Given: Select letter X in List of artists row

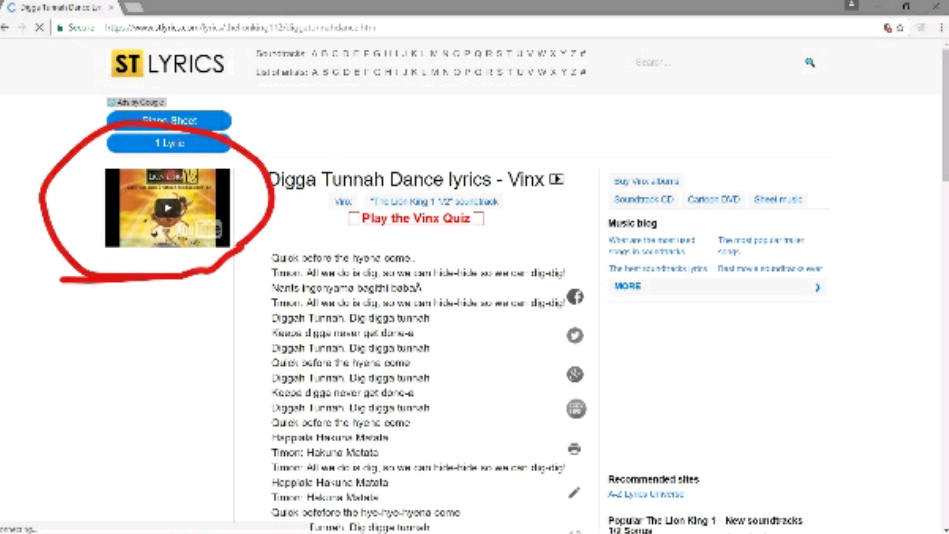Looking at the screenshot, I should tap(553, 72).
